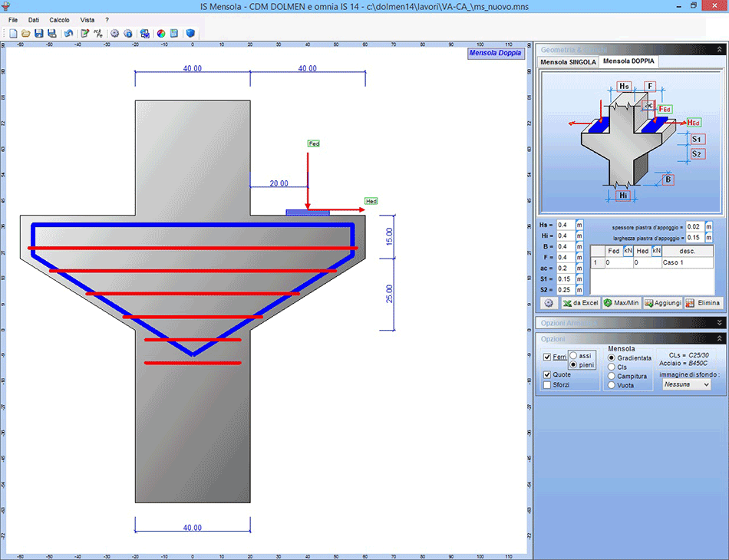Screen dimensions: 729x560
Task: Open the calculator toolbar icon
Action: point(174,34)
